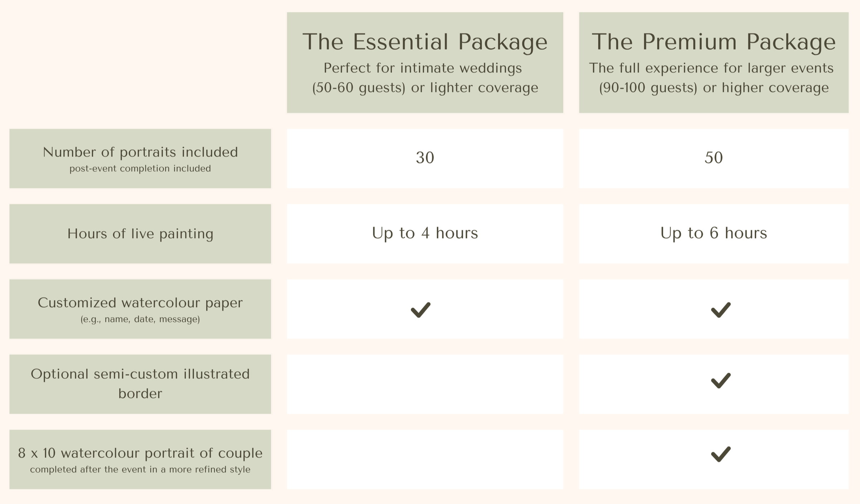Click the Premium illustrated border checkmark
The height and width of the screenshot is (504, 860).
[720, 381]
